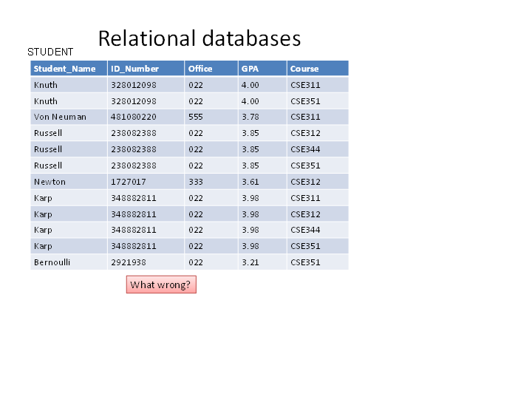
Task: Select Office cell 333
Action: (211, 182)
